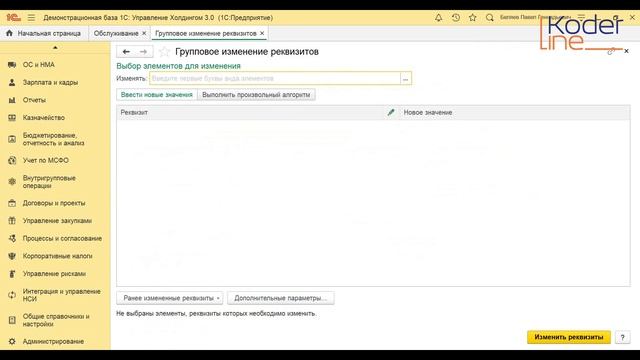Go back with the left arrow

(x=126, y=52)
